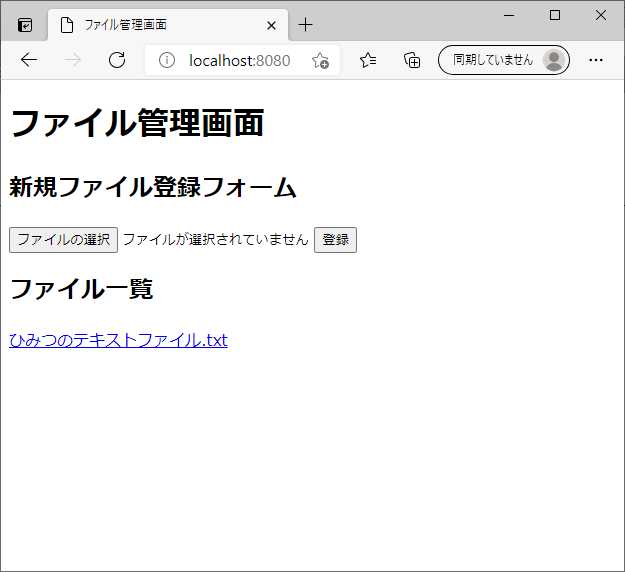625x572 pixels.
Task: Open the tab actions menu icon
Action: (25, 25)
